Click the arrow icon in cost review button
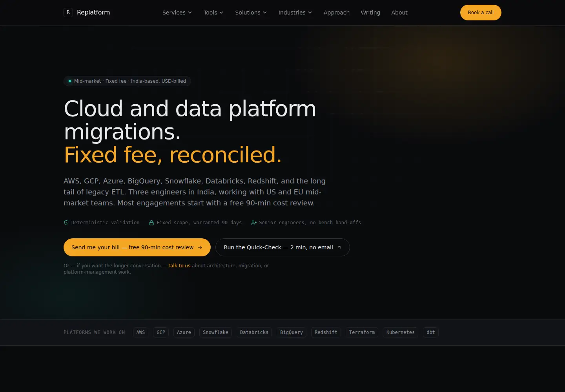 point(200,247)
